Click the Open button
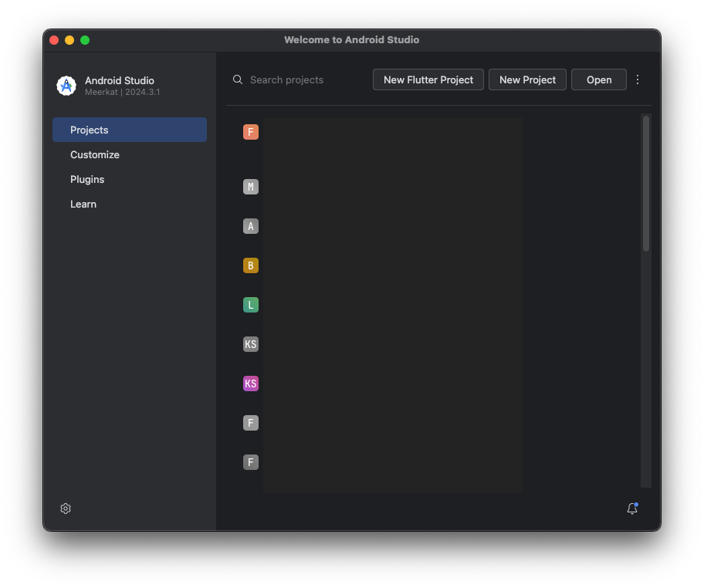704x588 pixels. 598,79
